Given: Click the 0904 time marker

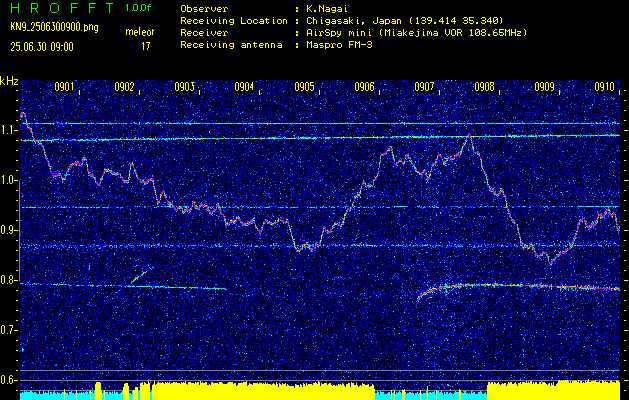Looking at the screenshot, I should [244, 87].
